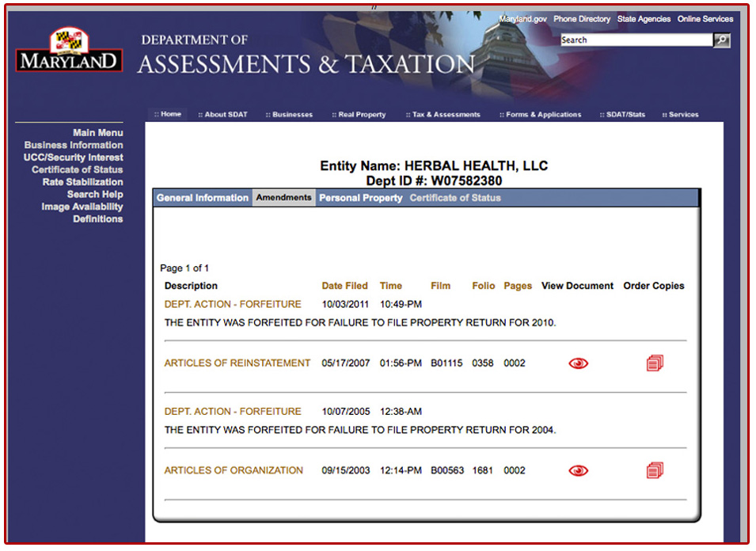The height and width of the screenshot is (551, 756).
Task: Click film number B01115
Action: (x=446, y=363)
